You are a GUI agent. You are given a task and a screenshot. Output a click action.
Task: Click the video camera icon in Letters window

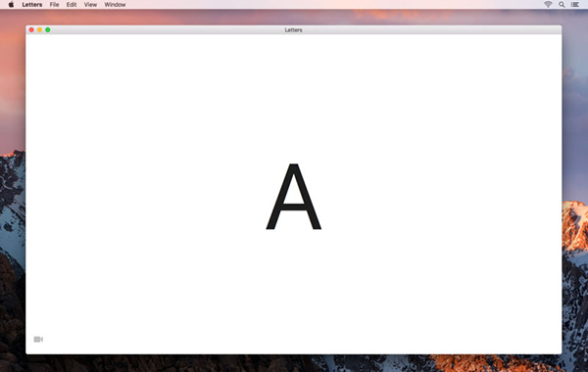click(x=38, y=339)
